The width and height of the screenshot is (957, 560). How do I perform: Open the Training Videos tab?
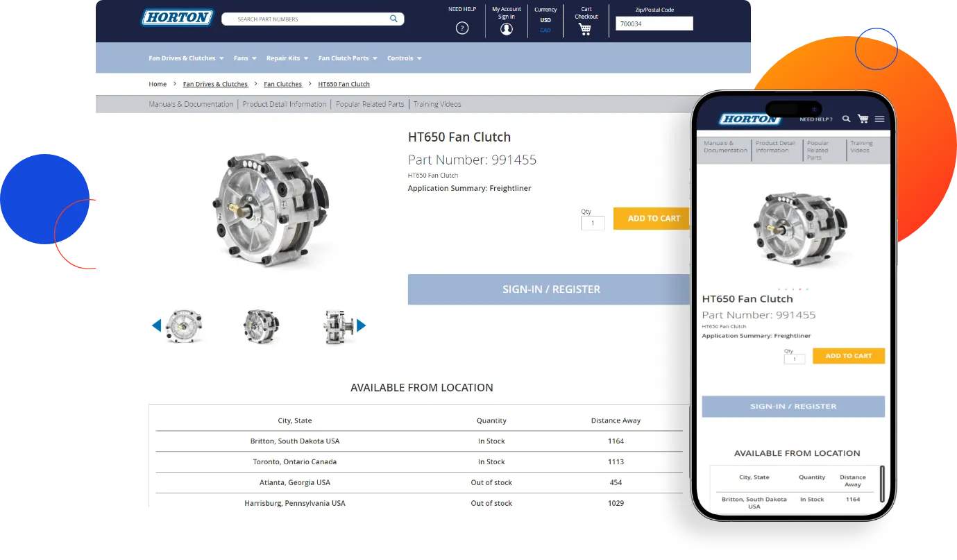click(x=437, y=104)
